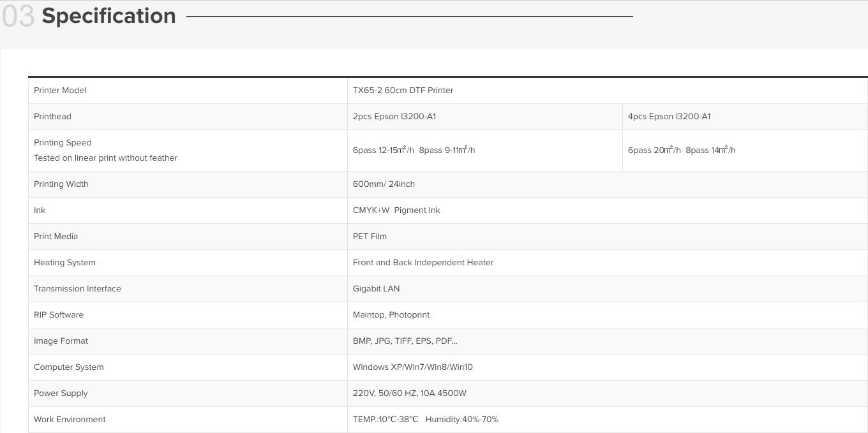The width and height of the screenshot is (868, 433).
Task: Click the Tested on linear print note
Action: coord(105,158)
